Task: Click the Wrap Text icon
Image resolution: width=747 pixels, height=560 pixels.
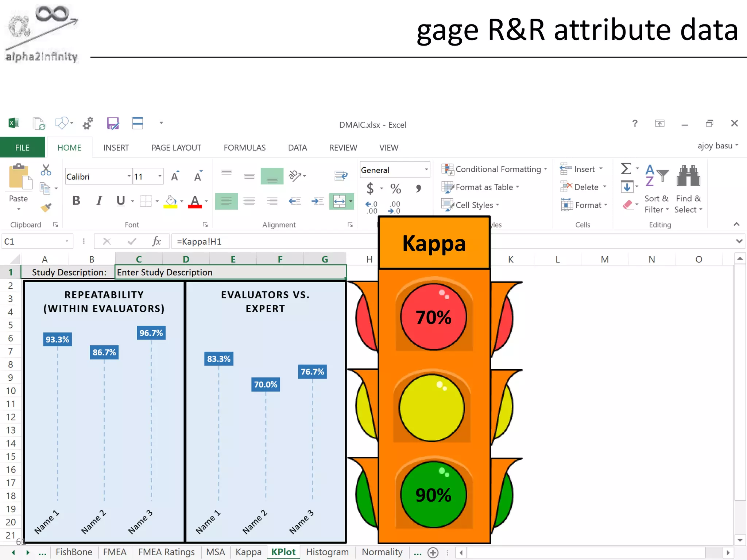Action: click(x=341, y=176)
